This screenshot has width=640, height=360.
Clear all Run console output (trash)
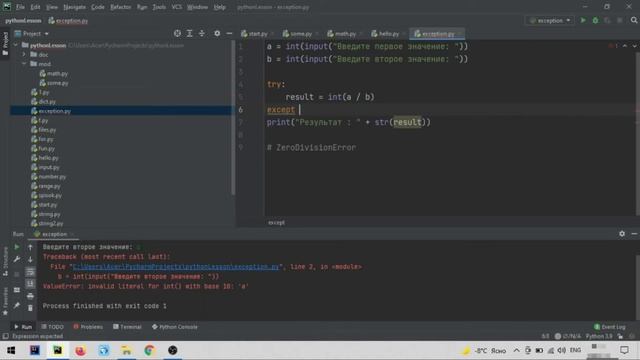click(x=30, y=308)
